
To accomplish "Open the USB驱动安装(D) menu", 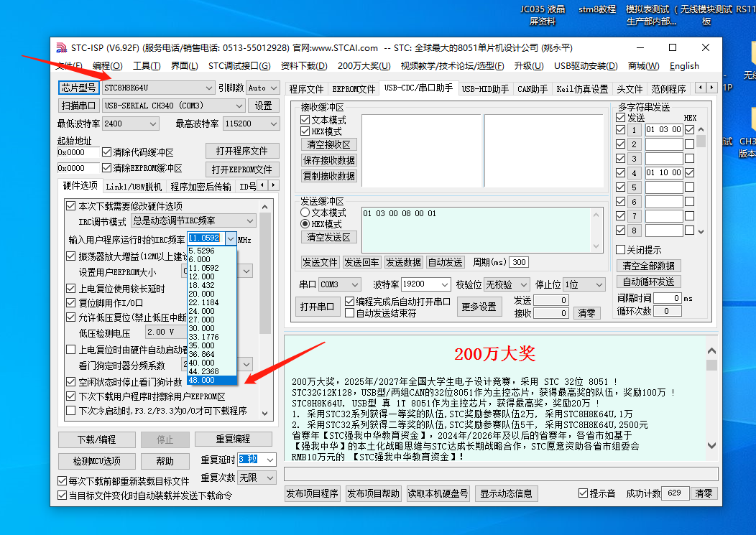I will [586, 66].
